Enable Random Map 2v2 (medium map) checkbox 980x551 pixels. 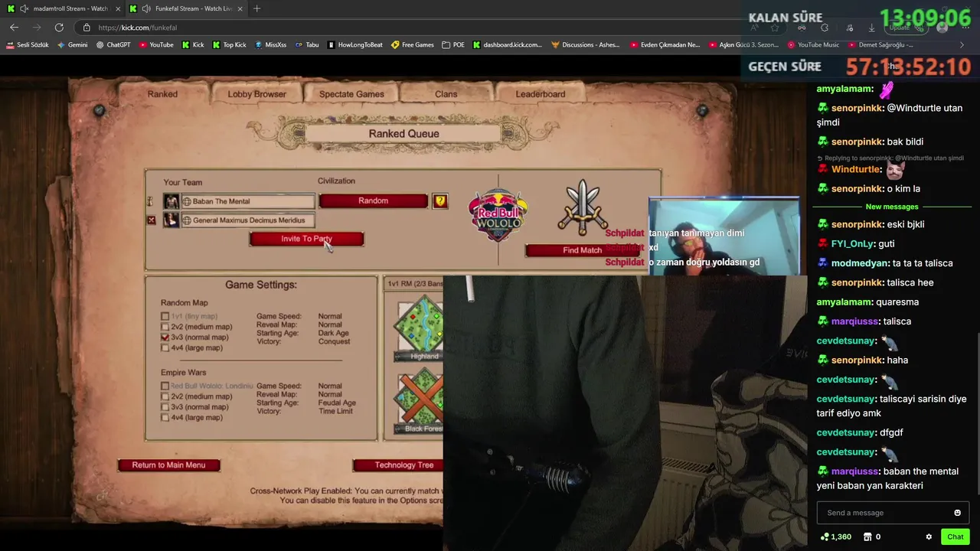tap(165, 327)
